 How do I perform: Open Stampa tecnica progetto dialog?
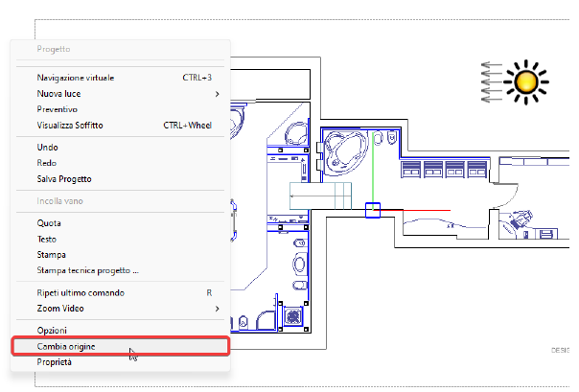121,270
